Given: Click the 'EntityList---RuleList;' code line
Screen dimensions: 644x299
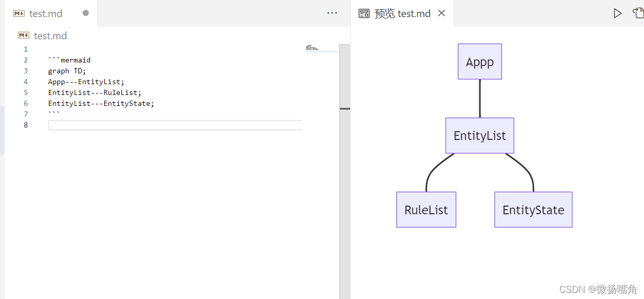Looking at the screenshot, I should pyautogui.click(x=95, y=92).
